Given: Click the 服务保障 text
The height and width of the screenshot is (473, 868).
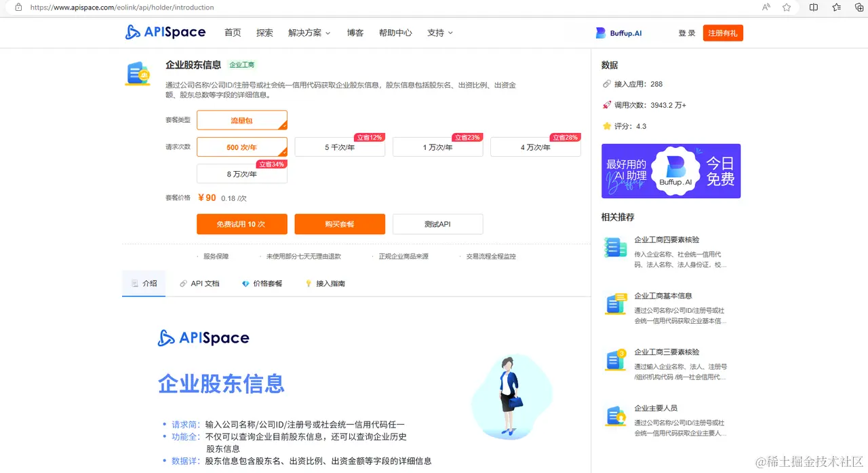Looking at the screenshot, I should click(x=216, y=257).
